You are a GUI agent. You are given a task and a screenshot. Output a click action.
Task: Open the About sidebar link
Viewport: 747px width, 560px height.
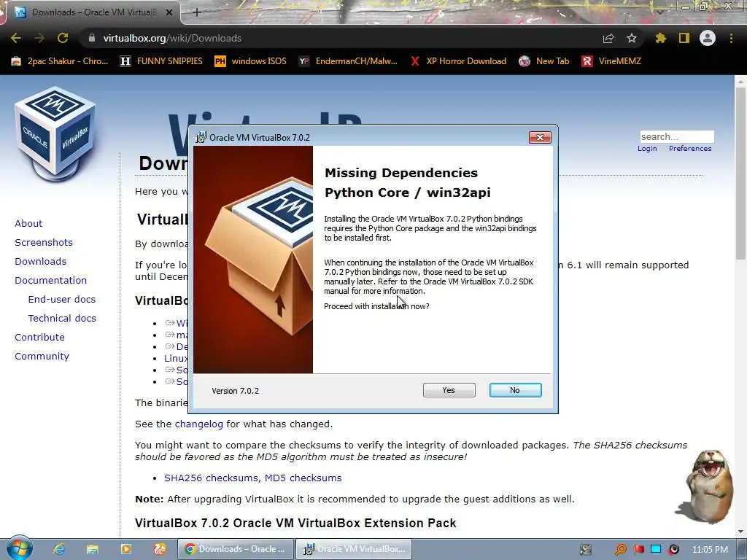pos(28,223)
